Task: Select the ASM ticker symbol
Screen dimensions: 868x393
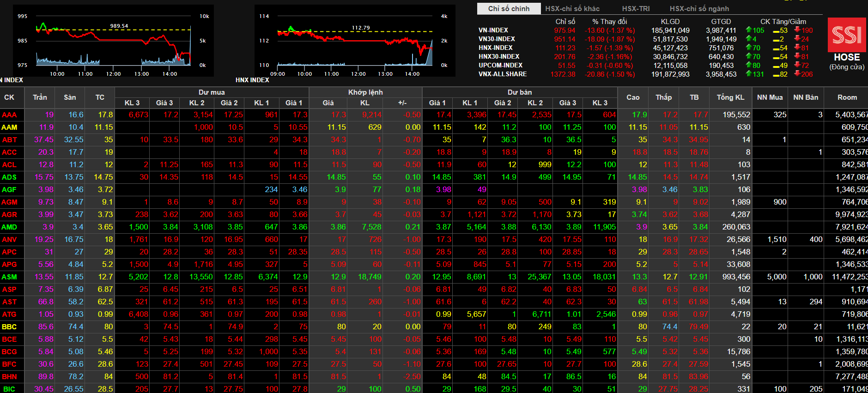Action: coord(9,277)
